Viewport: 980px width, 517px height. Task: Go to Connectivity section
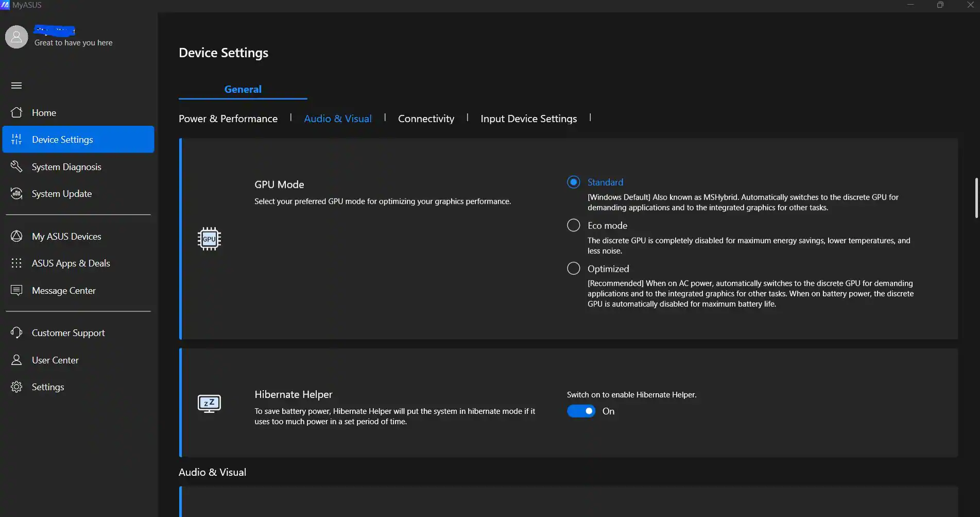pos(426,119)
